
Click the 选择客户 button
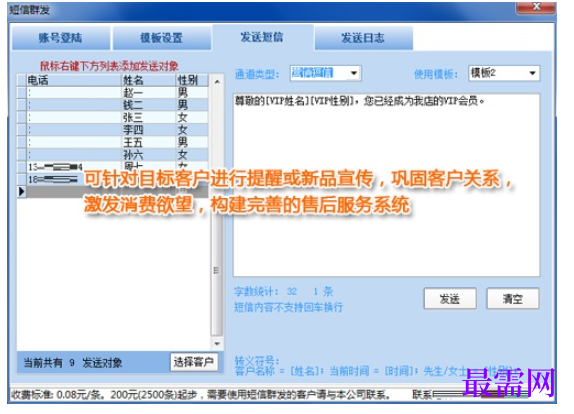(194, 362)
